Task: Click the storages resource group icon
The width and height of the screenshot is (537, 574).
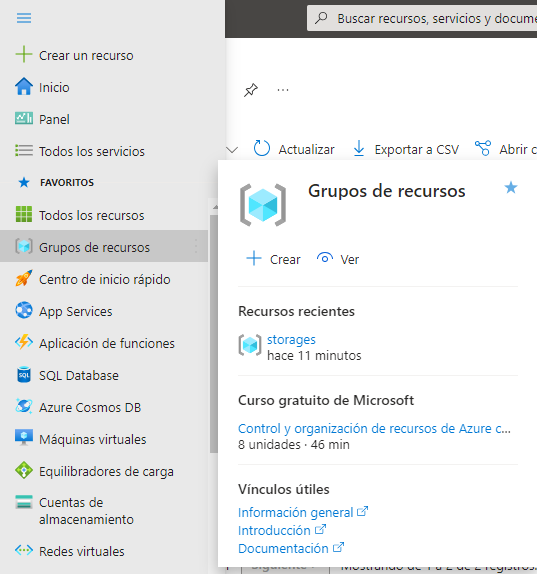Action: (x=250, y=345)
